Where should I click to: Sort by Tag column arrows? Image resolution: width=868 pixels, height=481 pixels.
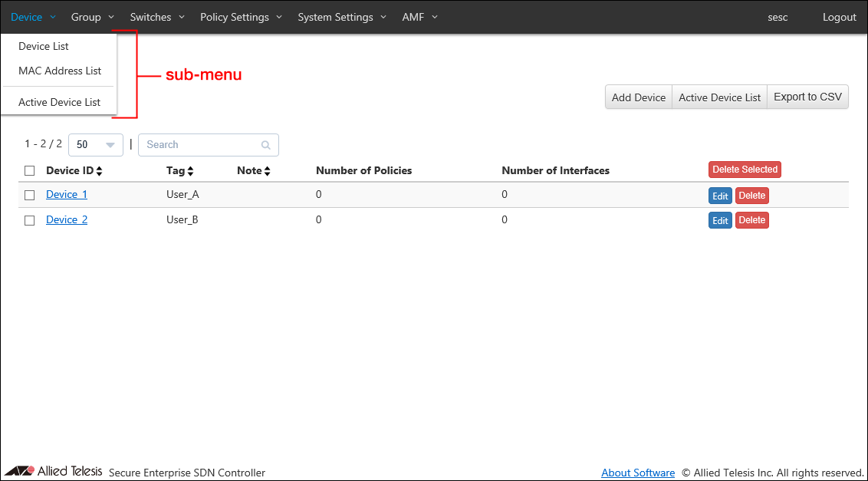[190, 171]
